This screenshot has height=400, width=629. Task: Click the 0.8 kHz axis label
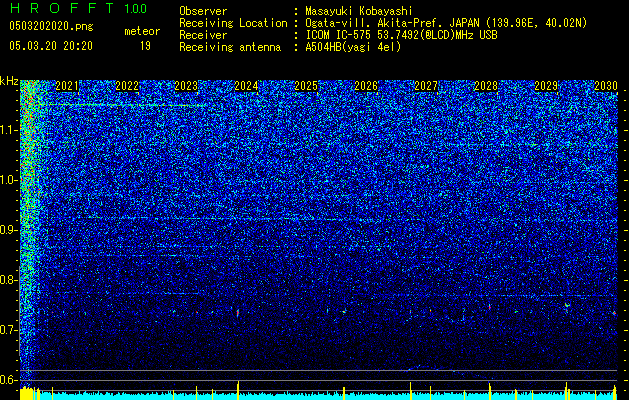pyautogui.click(x=9, y=280)
